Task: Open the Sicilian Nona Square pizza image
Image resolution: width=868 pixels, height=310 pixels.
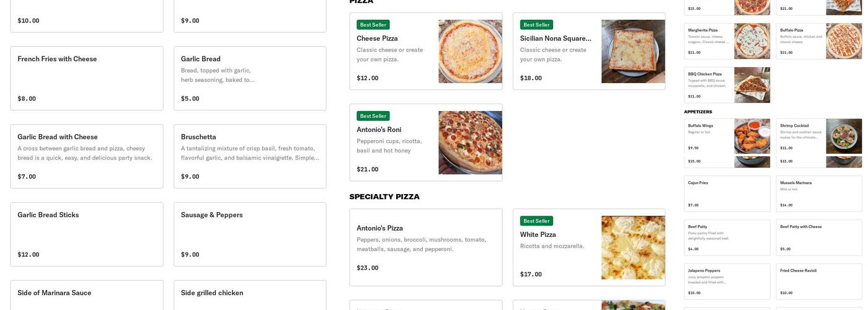Action: coord(633,51)
